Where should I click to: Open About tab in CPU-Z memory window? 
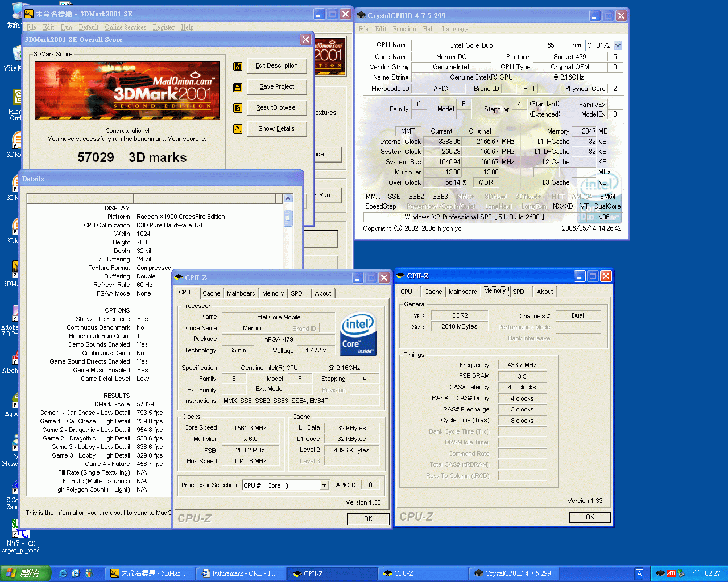click(x=545, y=292)
